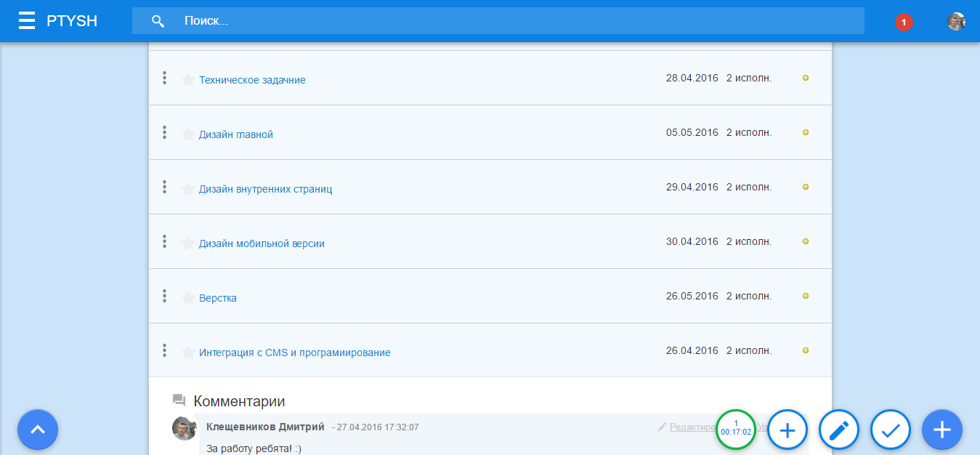Click date 29.04.2016
980x455 pixels.
pos(692,187)
